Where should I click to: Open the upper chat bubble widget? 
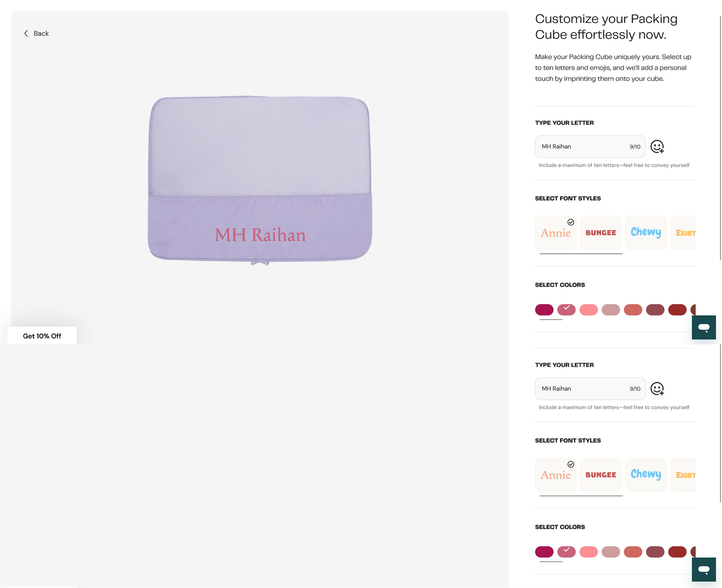click(x=704, y=327)
